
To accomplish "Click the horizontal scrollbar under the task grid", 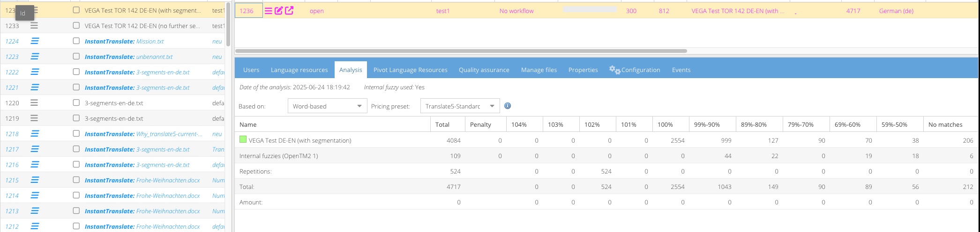I will (461, 51).
